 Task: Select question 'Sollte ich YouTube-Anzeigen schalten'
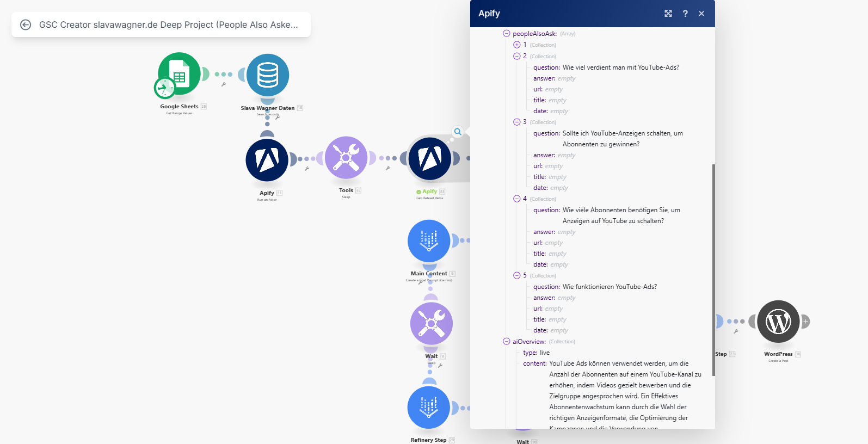[623, 139]
